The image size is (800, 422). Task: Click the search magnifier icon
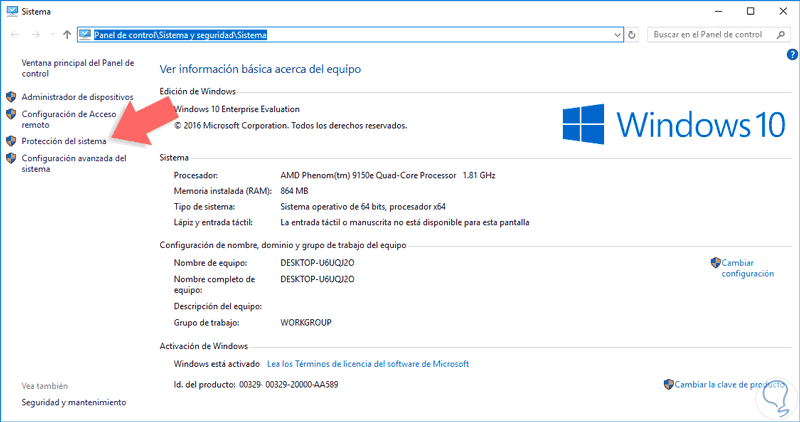point(781,35)
